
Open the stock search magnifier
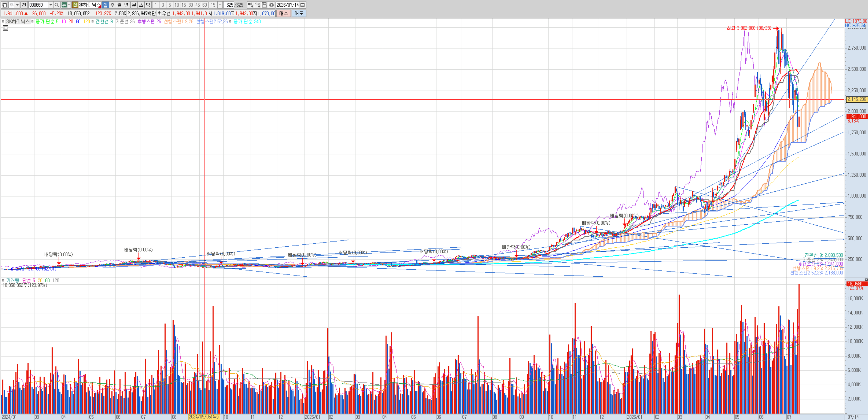57,5
